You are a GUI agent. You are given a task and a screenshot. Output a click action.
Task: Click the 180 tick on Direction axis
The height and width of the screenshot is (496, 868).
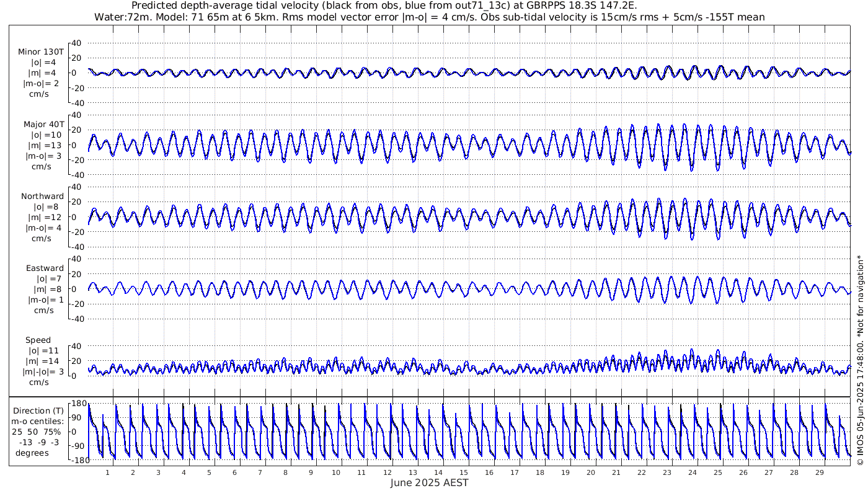pos(78,404)
